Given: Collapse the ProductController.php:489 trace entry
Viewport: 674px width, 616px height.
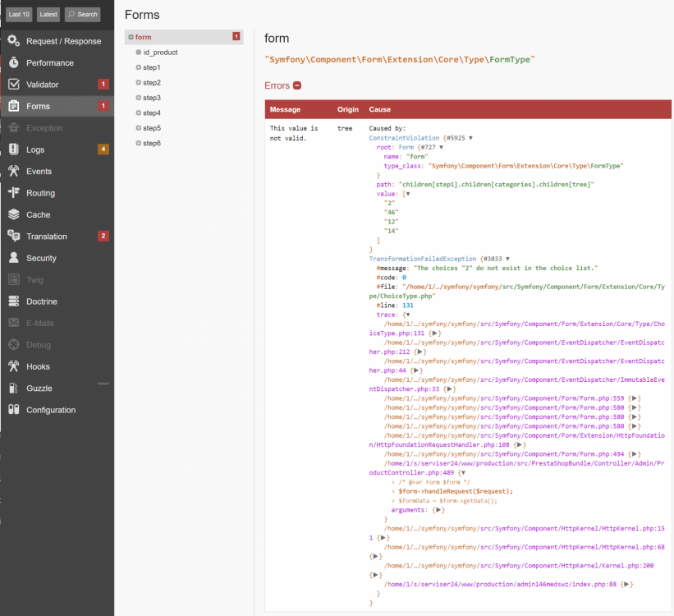Looking at the screenshot, I should [463, 473].
